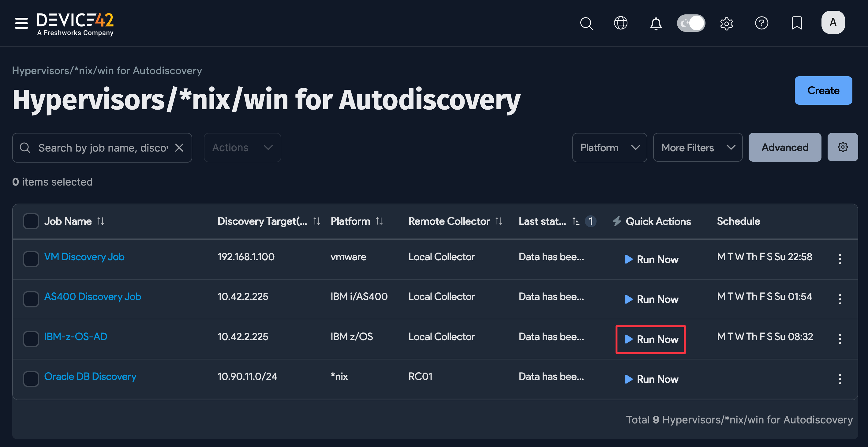Open the Actions dropdown
This screenshot has height=447, width=868.
click(x=242, y=148)
